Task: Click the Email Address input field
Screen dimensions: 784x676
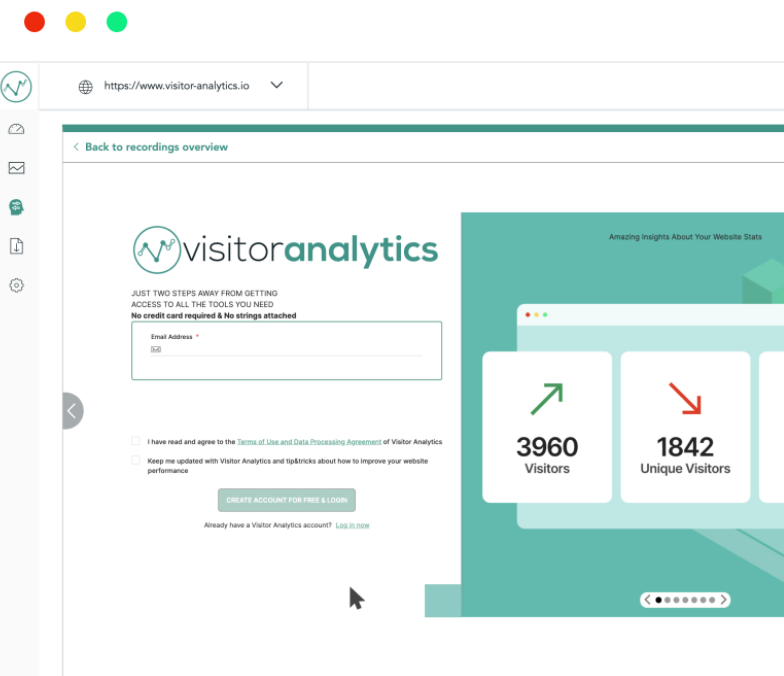Action: [x=286, y=350]
